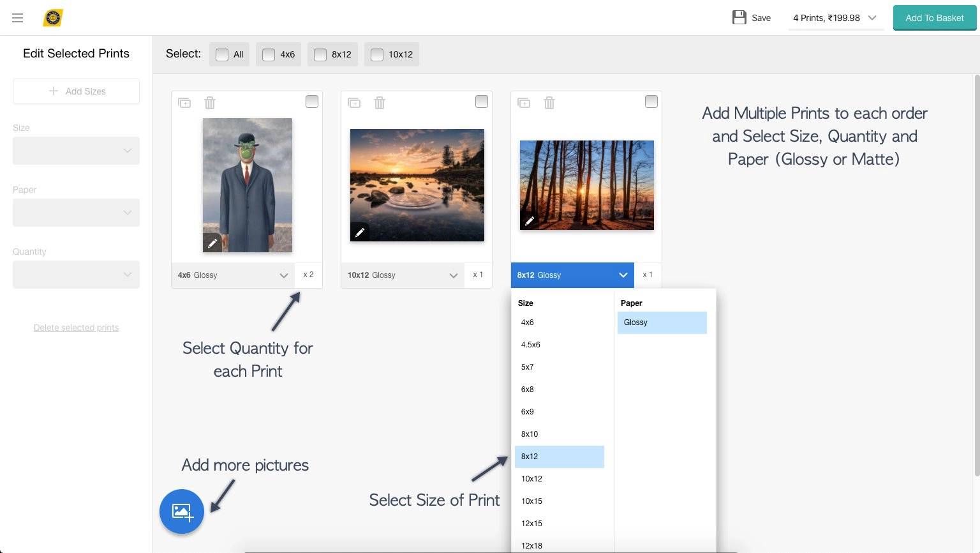Click trash icon on forest print
980x553 pixels.
tap(549, 103)
